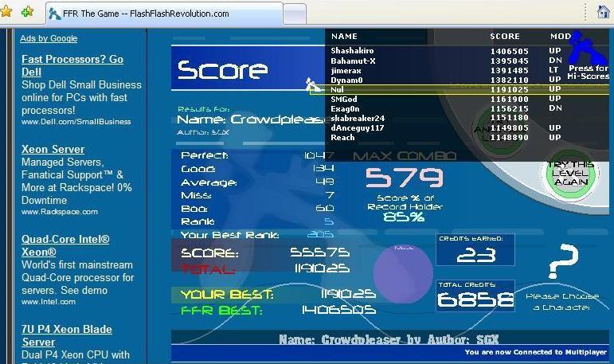The width and height of the screenshot is (614, 364).
Task: Click the yellow Favorites star icon
Action: tap(6, 11)
